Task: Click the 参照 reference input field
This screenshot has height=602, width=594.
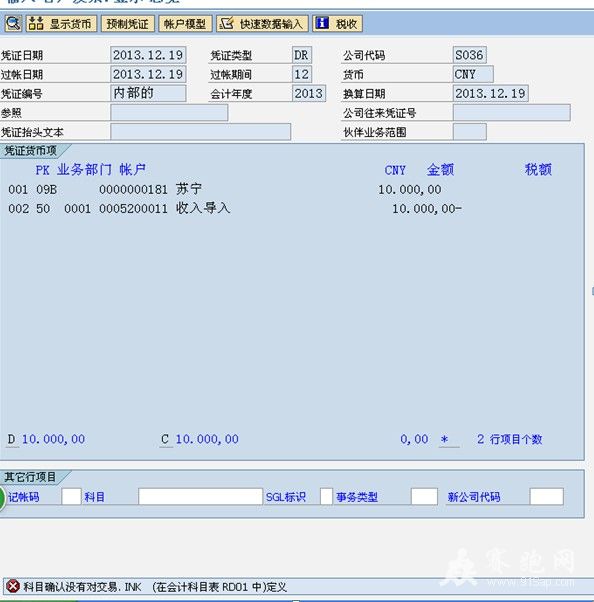Action: click(169, 113)
